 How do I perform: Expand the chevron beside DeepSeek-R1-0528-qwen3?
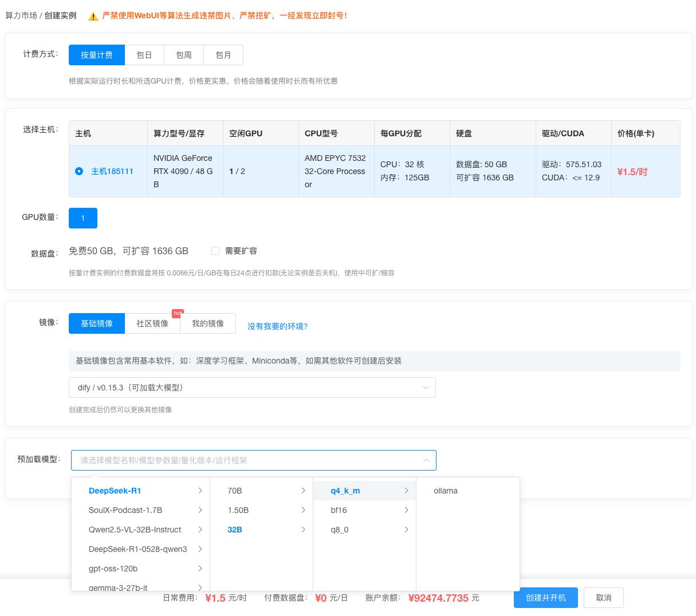(200, 549)
